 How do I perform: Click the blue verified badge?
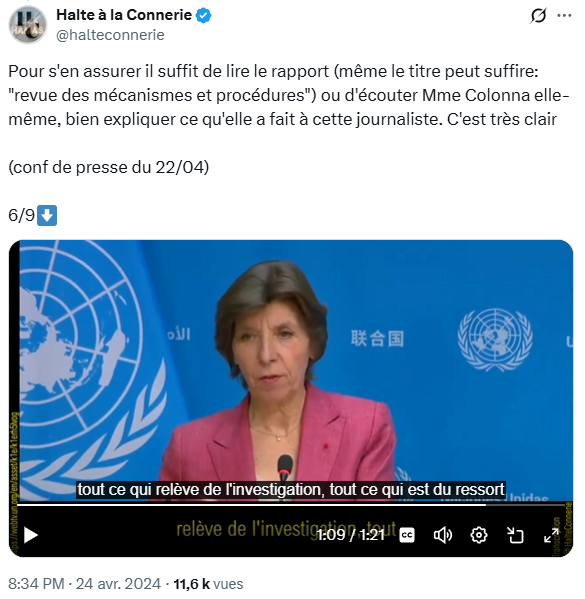(x=203, y=15)
